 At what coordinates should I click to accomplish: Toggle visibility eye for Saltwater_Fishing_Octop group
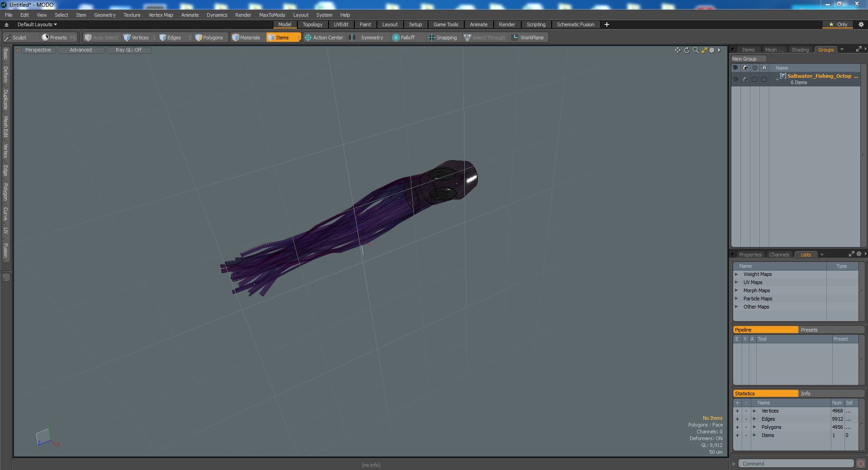pos(735,79)
